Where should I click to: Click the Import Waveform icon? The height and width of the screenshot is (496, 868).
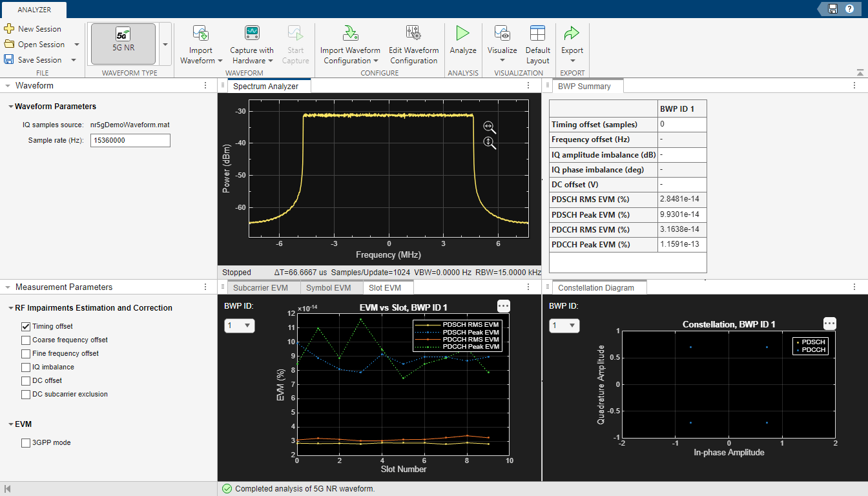[x=201, y=34]
